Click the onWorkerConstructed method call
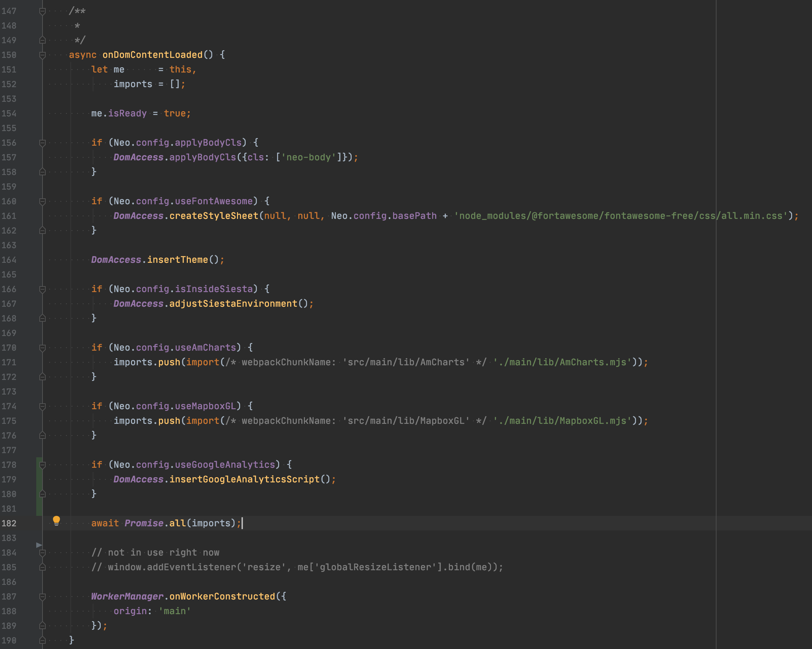Image resolution: width=812 pixels, height=649 pixels. pos(222,596)
